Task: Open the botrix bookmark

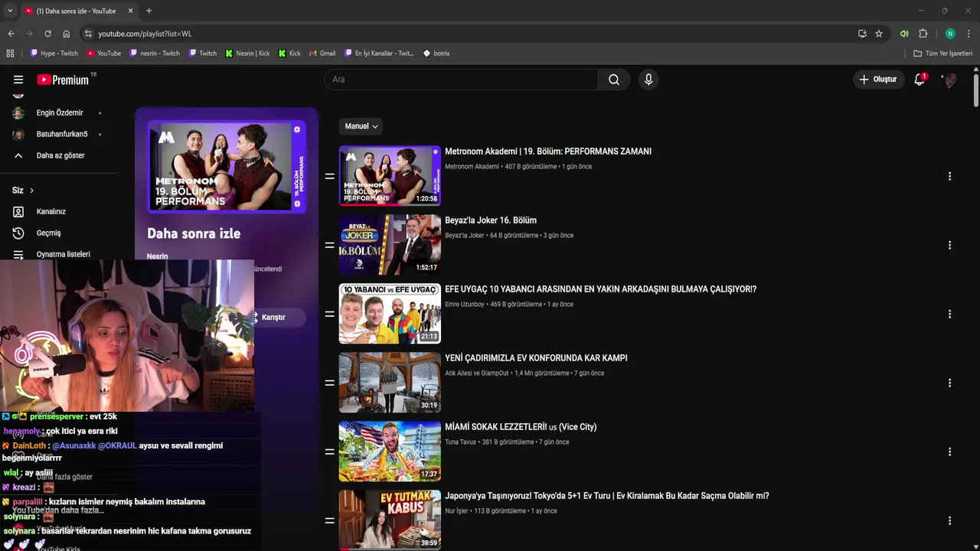Action: (x=436, y=54)
